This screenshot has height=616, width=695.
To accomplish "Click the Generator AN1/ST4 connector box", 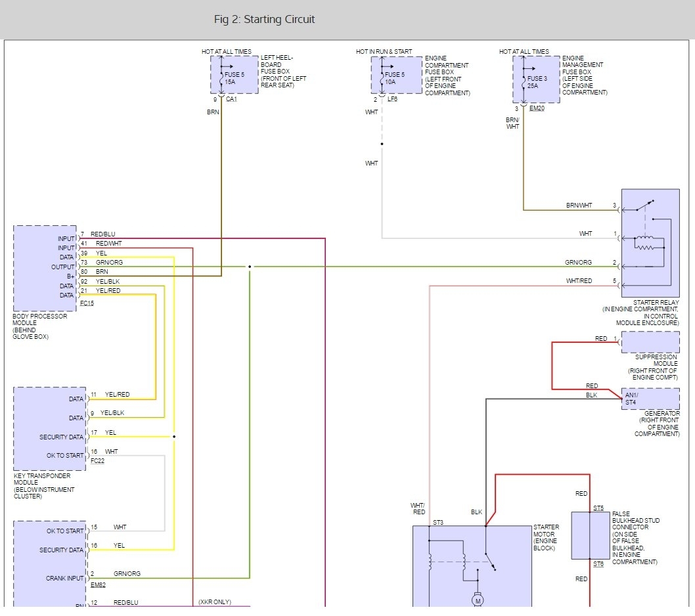I will coord(650,399).
